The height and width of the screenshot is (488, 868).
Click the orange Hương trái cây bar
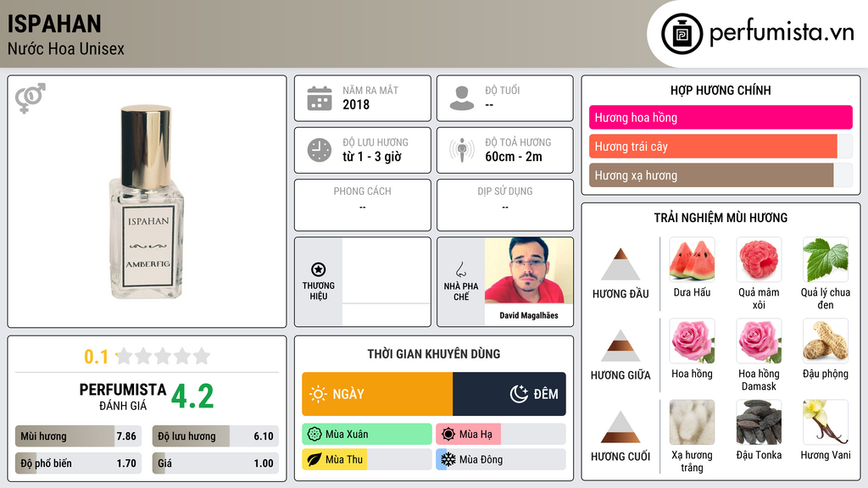pos(713,146)
